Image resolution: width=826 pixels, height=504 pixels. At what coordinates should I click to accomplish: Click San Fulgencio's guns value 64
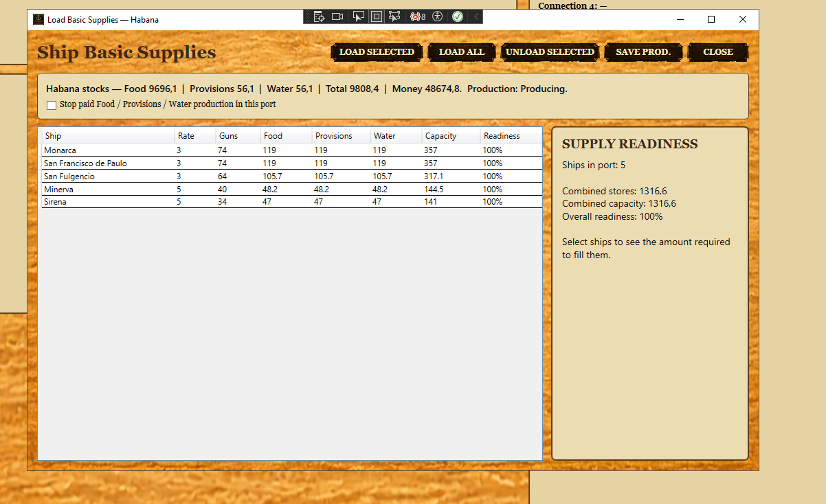tap(223, 176)
